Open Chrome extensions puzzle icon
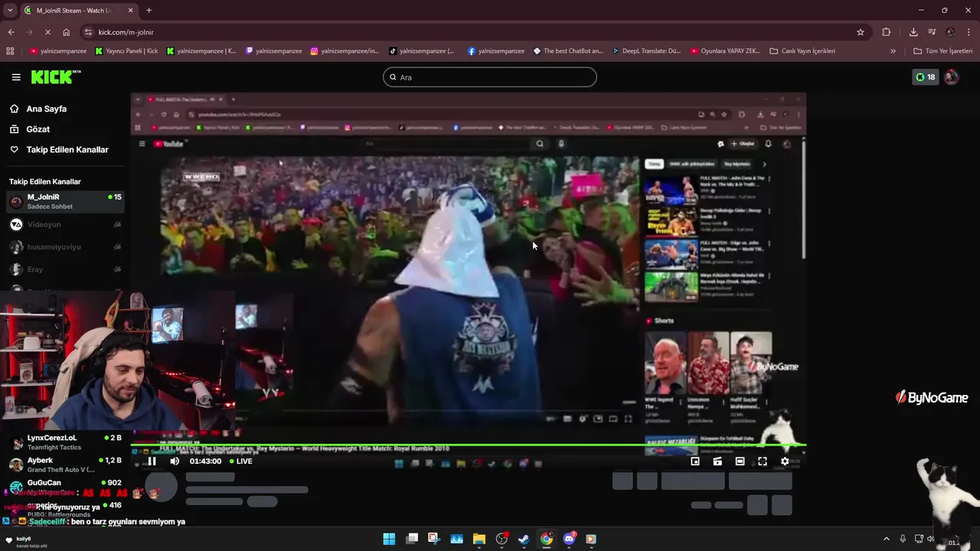This screenshot has width=980, height=551. [x=887, y=32]
